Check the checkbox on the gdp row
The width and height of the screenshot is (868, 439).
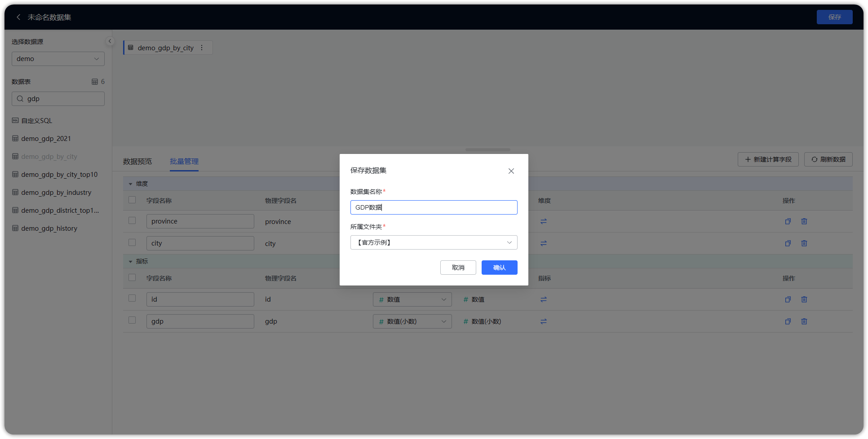[132, 320]
